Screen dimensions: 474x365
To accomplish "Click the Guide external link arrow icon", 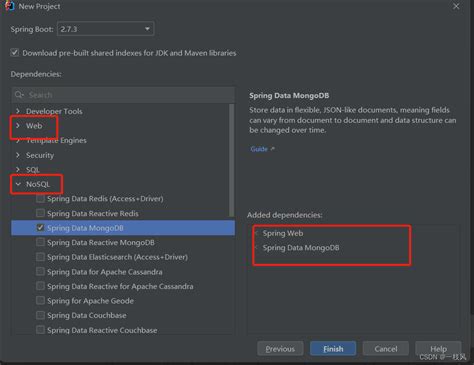I will (272, 149).
